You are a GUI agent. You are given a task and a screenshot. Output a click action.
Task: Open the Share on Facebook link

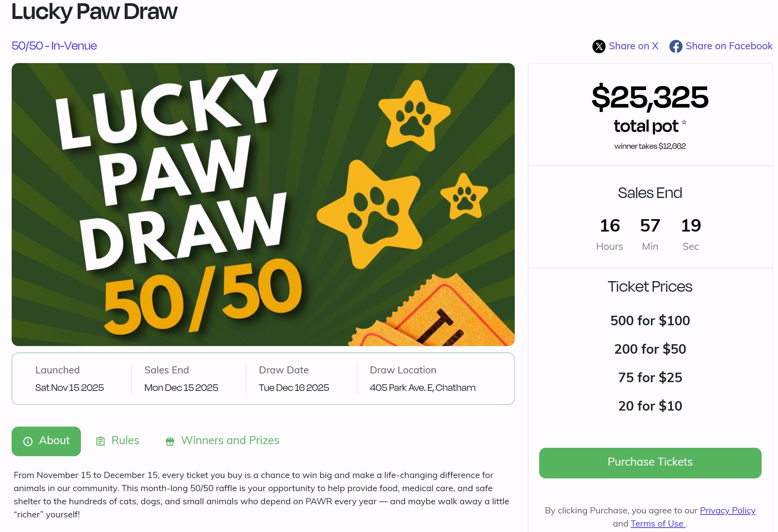[x=729, y=46]
